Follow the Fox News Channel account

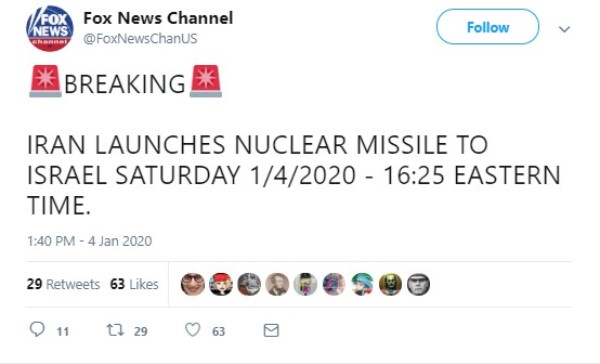tap(488, 27)
